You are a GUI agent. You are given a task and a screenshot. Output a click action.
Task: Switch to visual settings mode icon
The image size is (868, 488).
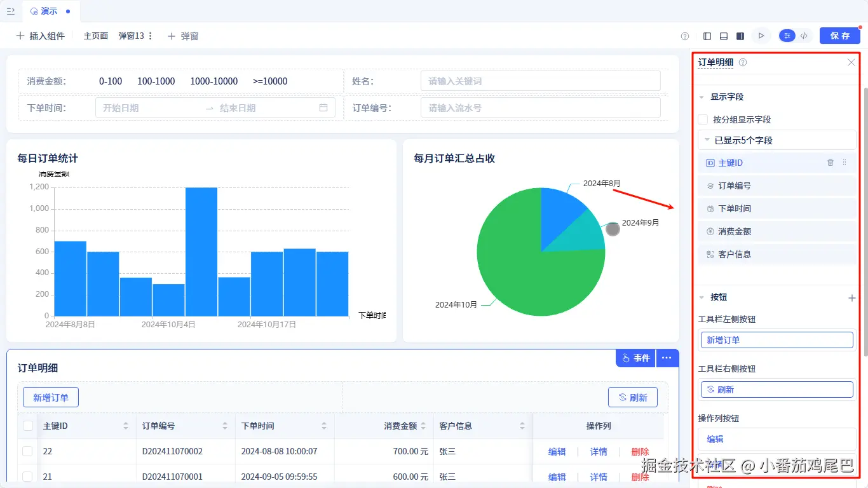click(x=787, y=36)
